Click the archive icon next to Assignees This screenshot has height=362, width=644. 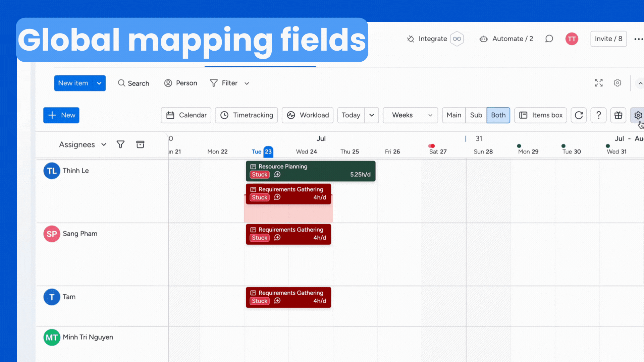[140, 144]
